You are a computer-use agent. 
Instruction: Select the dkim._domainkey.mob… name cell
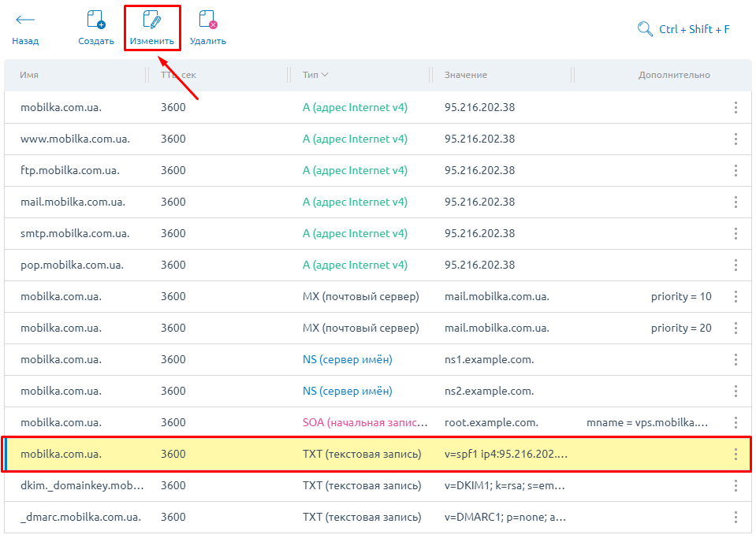point(82,485)
